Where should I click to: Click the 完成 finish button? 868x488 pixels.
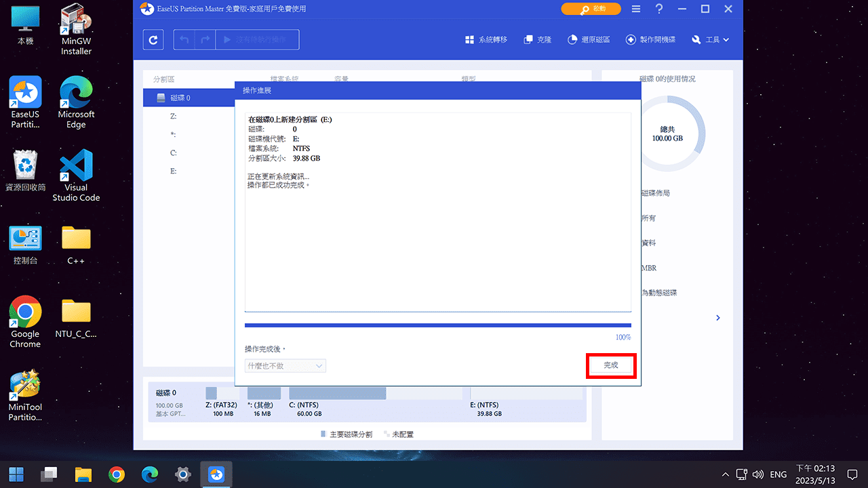(610, 365)
